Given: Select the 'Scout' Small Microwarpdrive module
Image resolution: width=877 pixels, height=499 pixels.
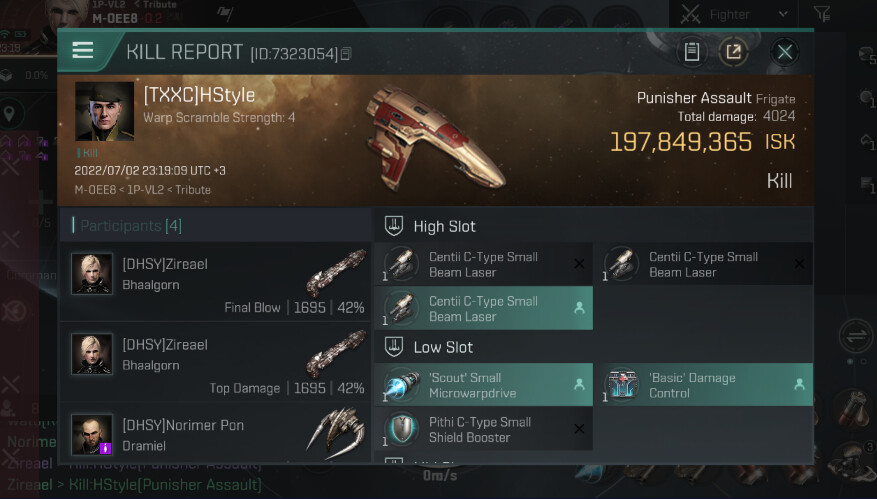Looking at the screenshot, I should coord(483,385).
